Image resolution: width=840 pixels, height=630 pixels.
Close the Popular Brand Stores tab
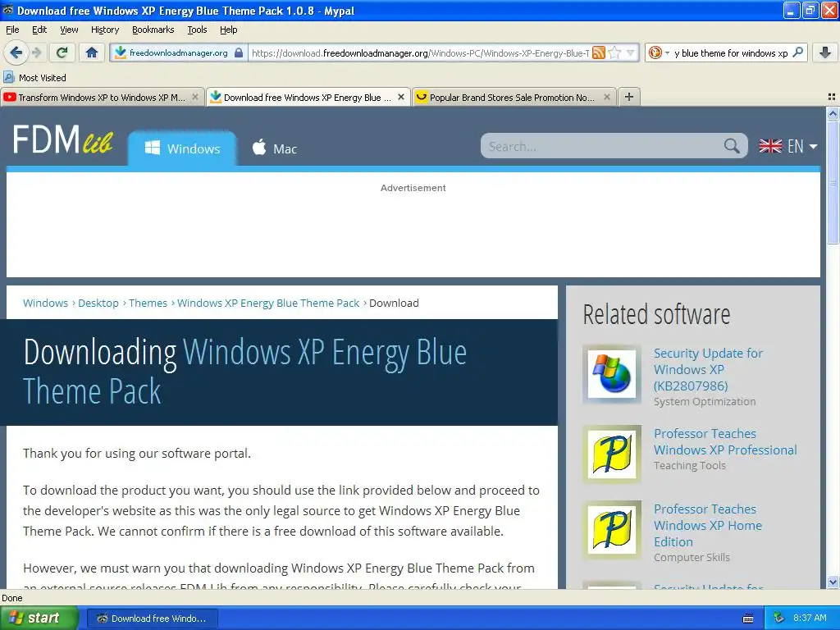pyautogui.click(x=606, y=97)
